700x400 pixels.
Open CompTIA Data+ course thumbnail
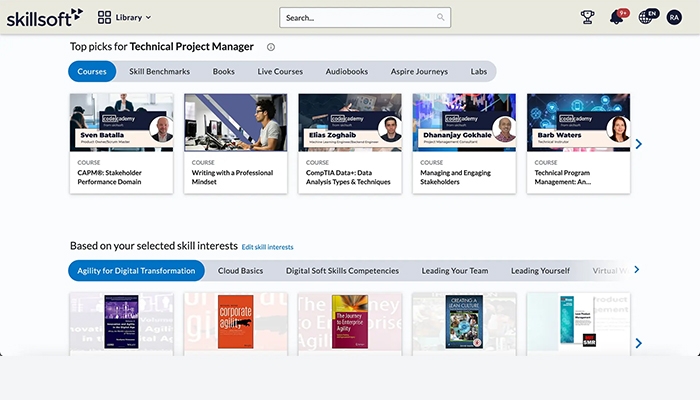click(x=350, y=123)
